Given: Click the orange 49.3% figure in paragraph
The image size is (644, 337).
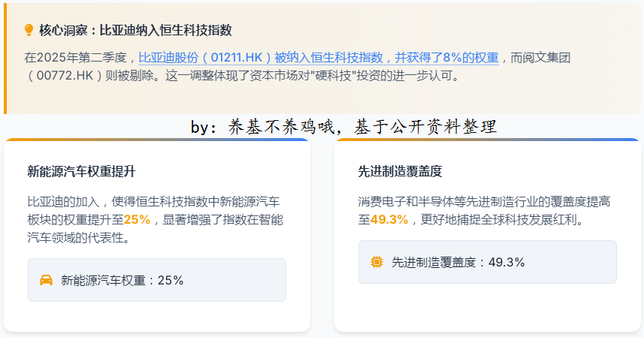Looking at the screenshot, I should pyautogui.click(x=389, y=220).
